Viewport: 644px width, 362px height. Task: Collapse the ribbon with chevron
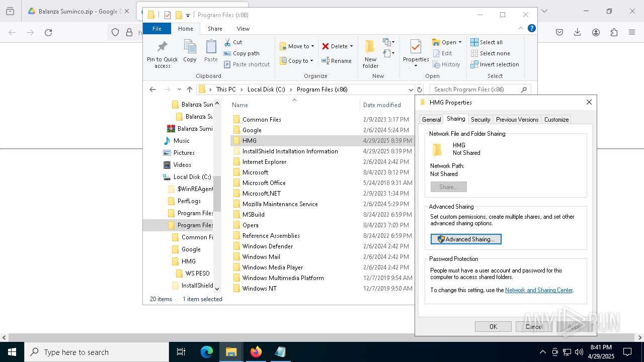pyautogui.click(x=521, y=28)
